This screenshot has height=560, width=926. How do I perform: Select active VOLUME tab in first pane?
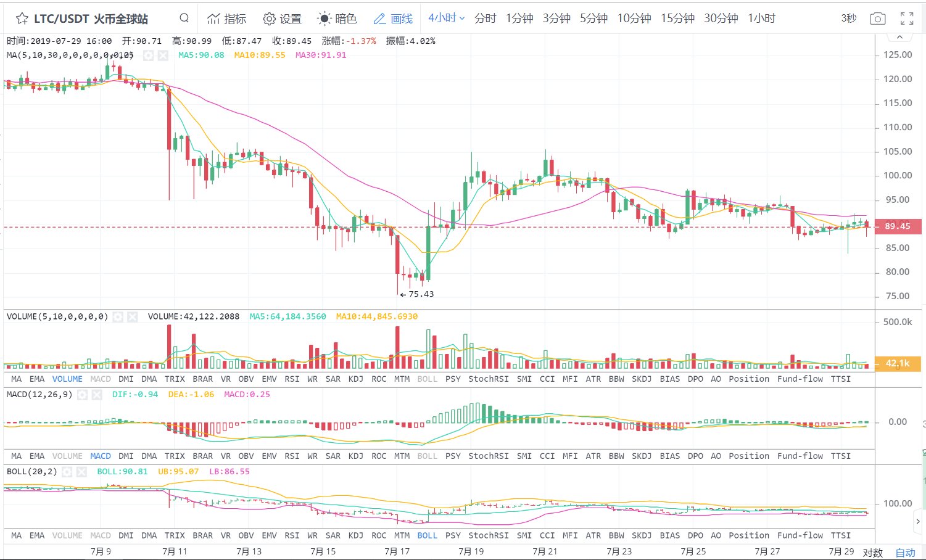coord(67,379)
